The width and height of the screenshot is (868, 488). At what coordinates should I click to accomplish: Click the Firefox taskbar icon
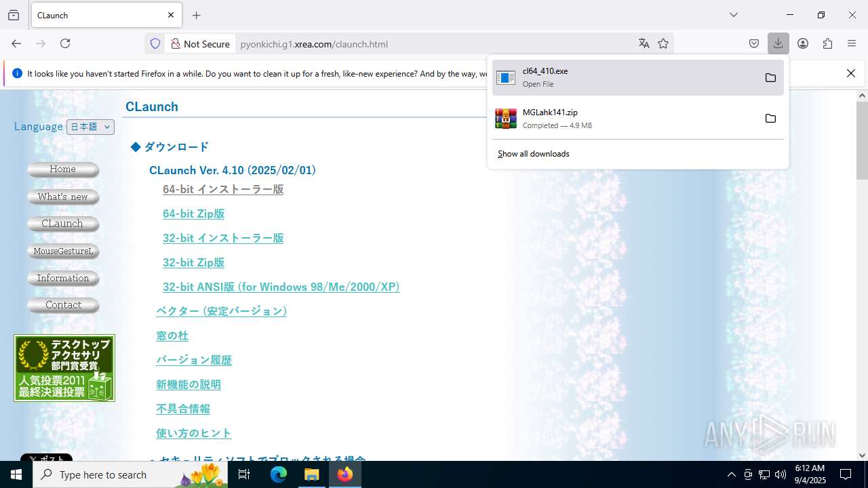click(345, 474)
